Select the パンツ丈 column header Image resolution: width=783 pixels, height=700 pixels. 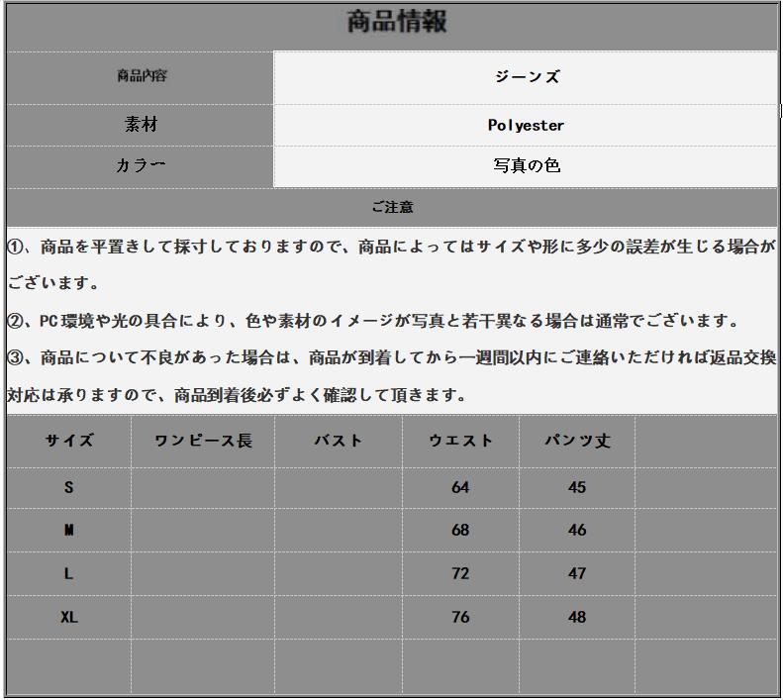577,441
